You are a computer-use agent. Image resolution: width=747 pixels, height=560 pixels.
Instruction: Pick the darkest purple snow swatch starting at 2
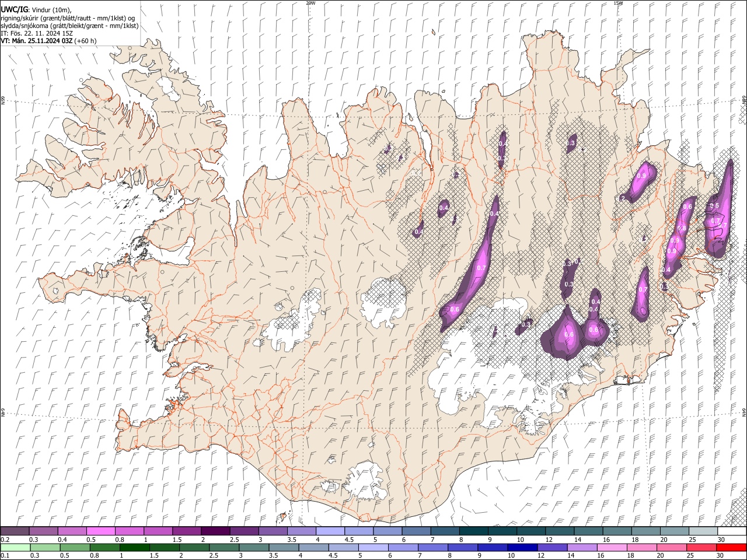click(x=215, y=531)
